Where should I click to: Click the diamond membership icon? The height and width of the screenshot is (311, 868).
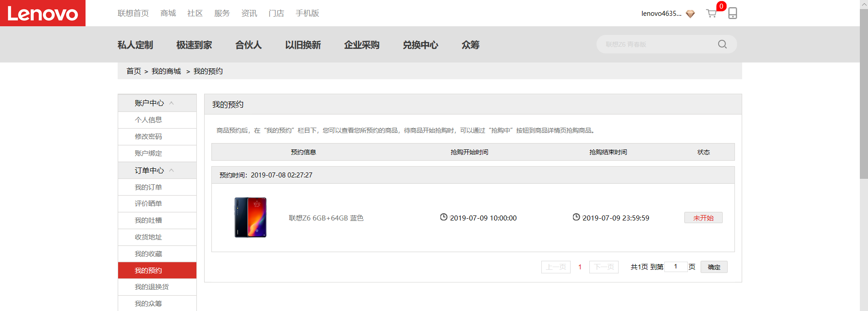point(690,14)
